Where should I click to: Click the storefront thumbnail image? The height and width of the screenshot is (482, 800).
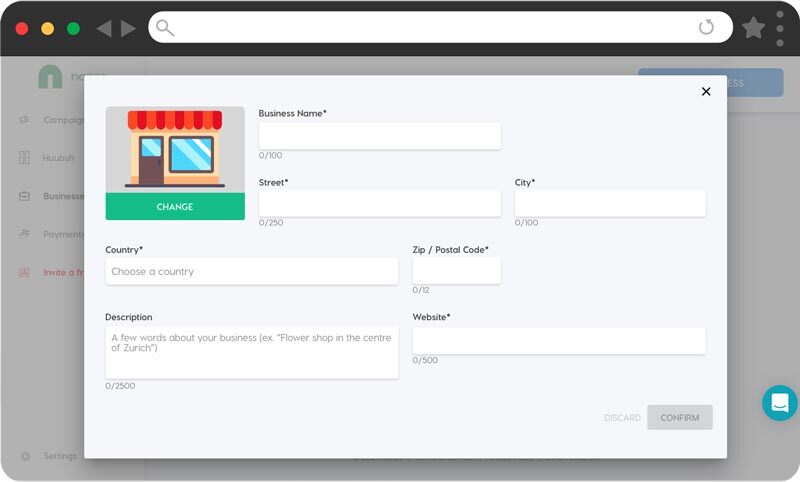pyautogui.click(x=175, y=149)
